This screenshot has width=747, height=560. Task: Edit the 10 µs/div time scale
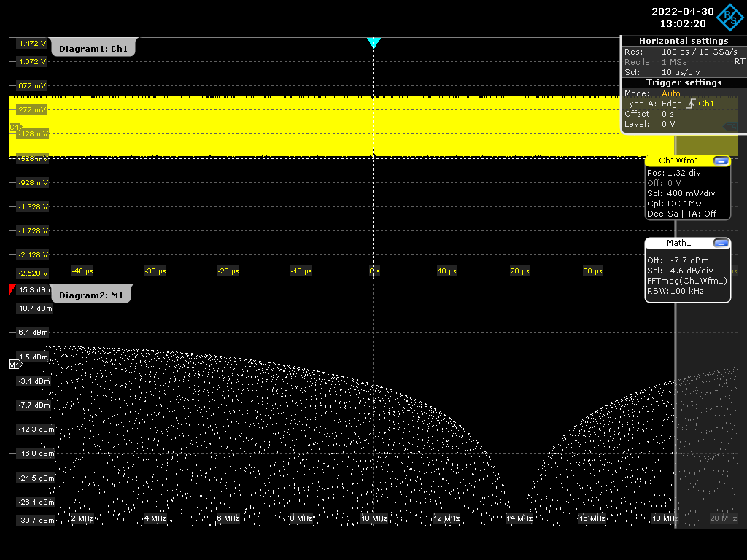pos(681,72)
